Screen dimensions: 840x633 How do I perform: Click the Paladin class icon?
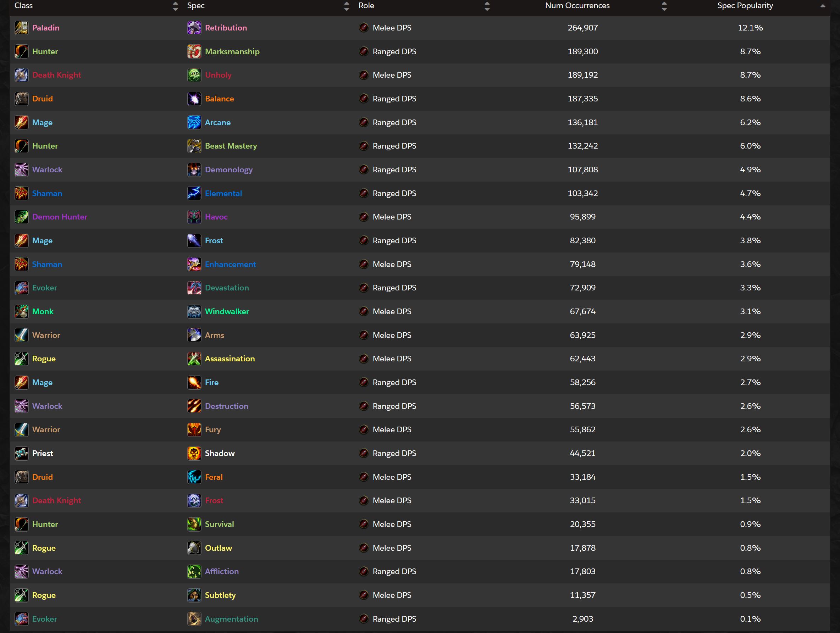point(21,28)
